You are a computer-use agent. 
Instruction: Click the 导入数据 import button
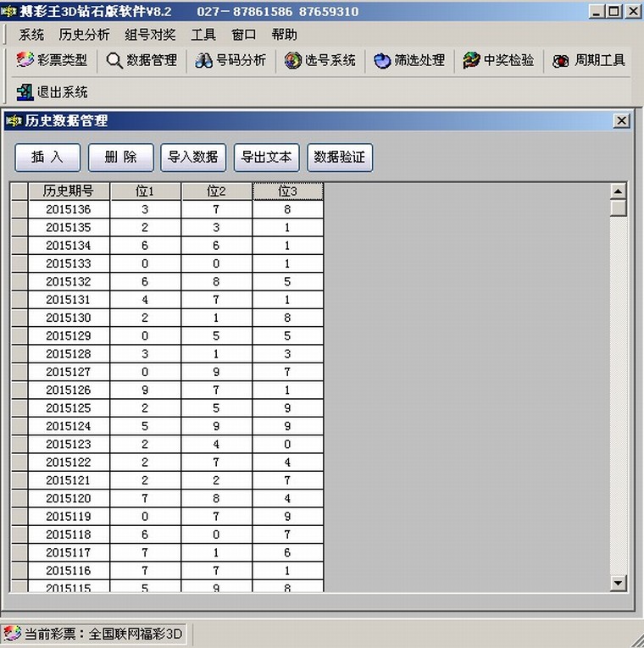click(193, 157)
